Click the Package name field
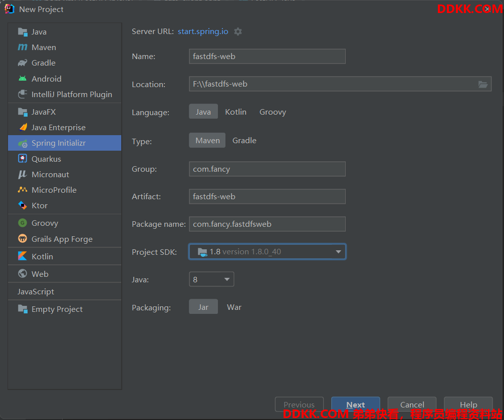 [x=267, y=224]
